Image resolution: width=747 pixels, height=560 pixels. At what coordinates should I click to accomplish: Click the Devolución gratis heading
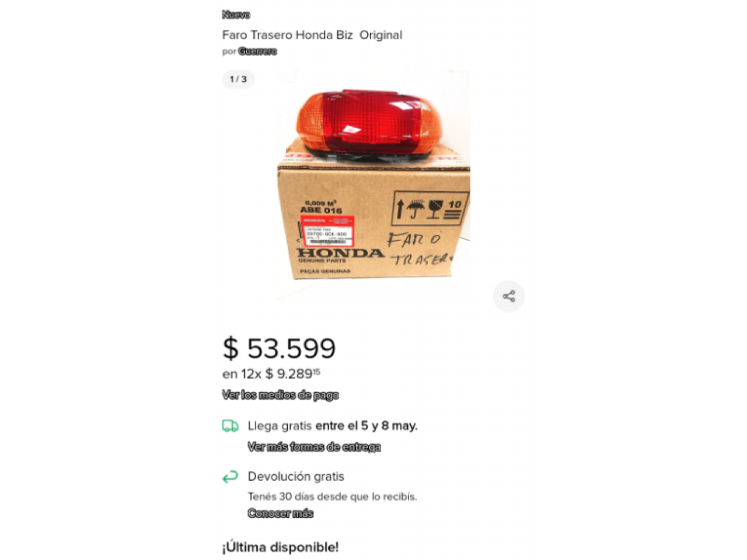click(x=296, y=477)
